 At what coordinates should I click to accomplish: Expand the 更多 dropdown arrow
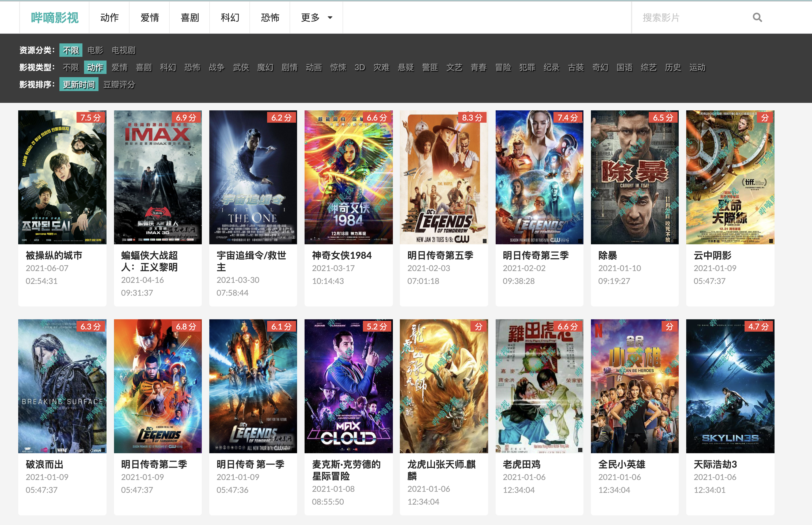tap(330, 18)
